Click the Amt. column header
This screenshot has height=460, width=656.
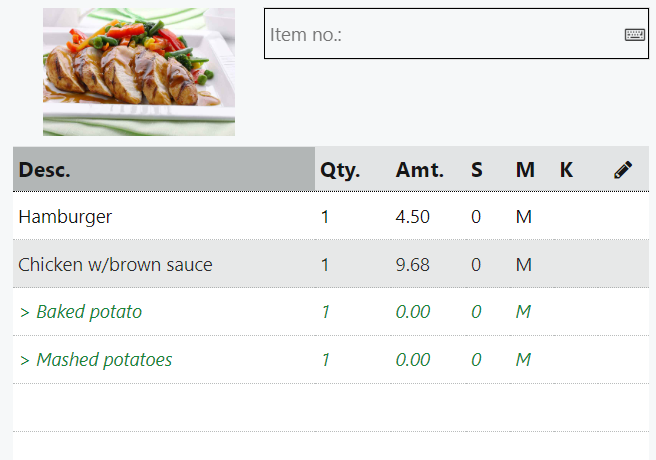click(x=420, y=170)
